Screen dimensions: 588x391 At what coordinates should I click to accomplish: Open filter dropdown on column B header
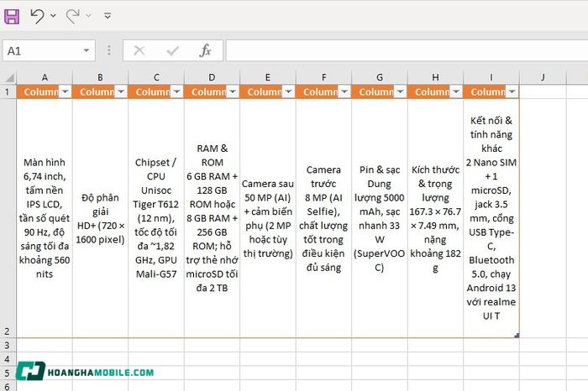point(121,91)
